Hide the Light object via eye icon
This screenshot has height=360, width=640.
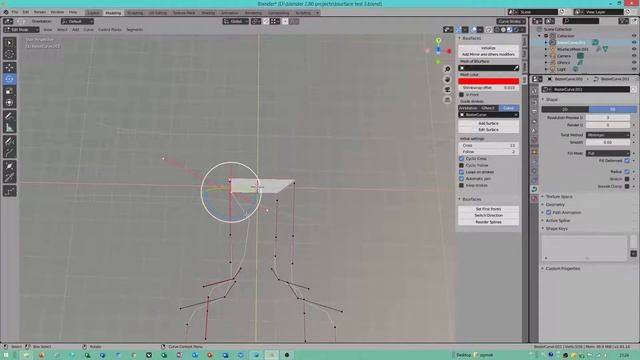coord(634,69)
